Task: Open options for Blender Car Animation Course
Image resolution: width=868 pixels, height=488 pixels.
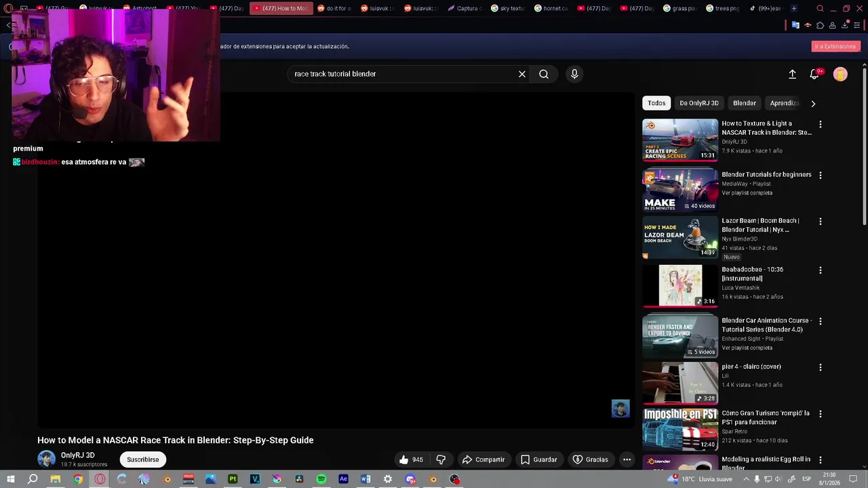Action: [821, 321]
